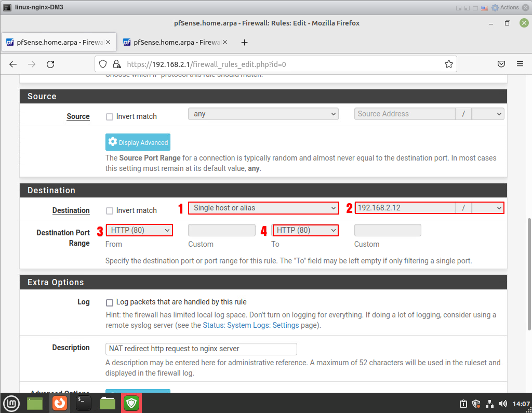Enable Invert match for Source
The width and height of the screenshot is (532, 413).
tap(110, 117)
